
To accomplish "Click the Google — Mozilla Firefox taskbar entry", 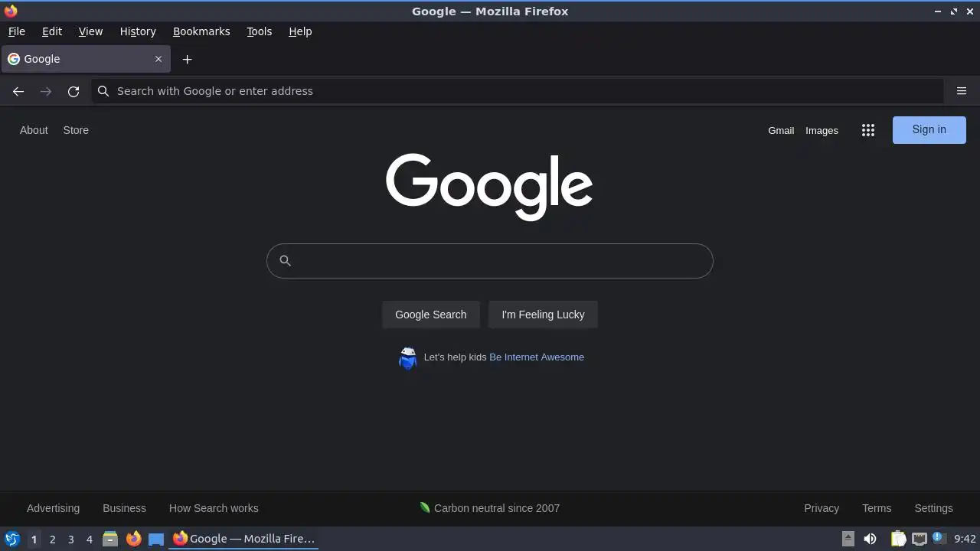I will click(x=243, y=539).
